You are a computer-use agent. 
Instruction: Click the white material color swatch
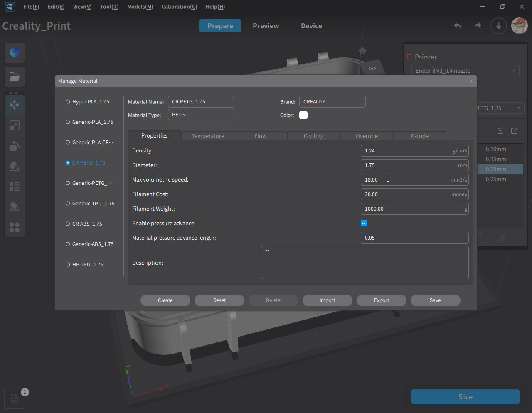point(303,115)
